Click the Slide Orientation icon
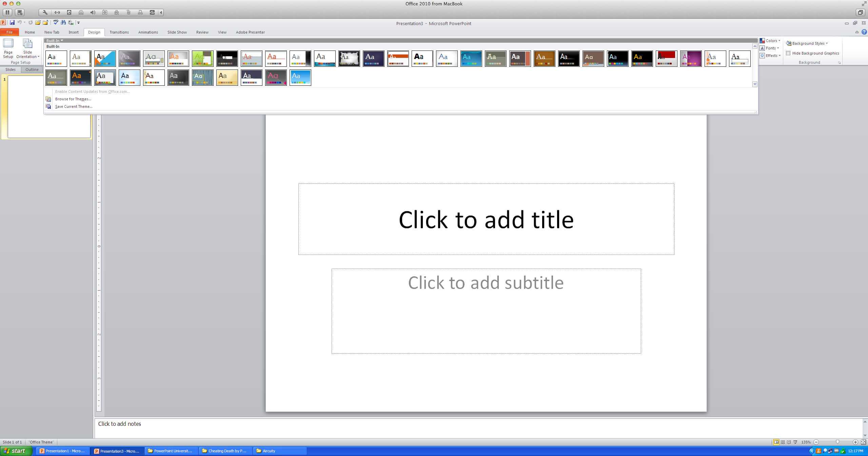The image size is (868, 456). tap(27, 44)
